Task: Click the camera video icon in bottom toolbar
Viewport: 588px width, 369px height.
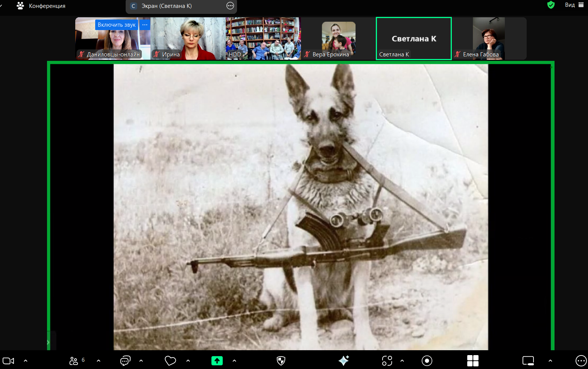Action: pos(8,361)
